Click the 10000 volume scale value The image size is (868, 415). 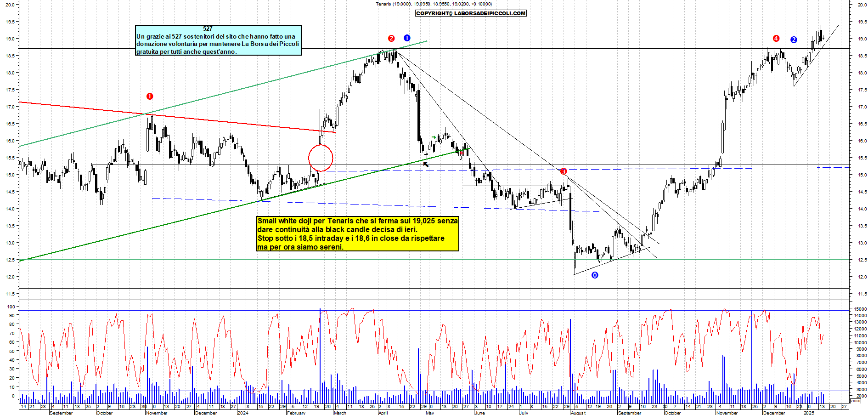pos(860,342)
